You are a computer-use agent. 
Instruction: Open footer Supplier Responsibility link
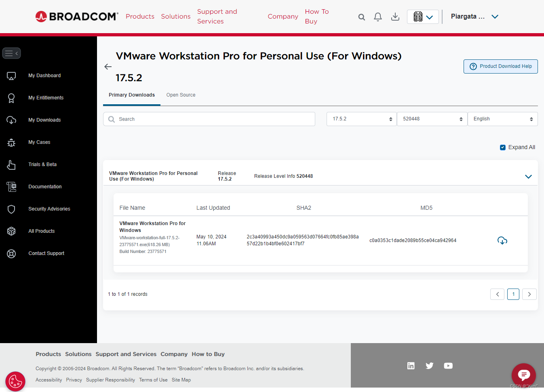click(110, 380)
